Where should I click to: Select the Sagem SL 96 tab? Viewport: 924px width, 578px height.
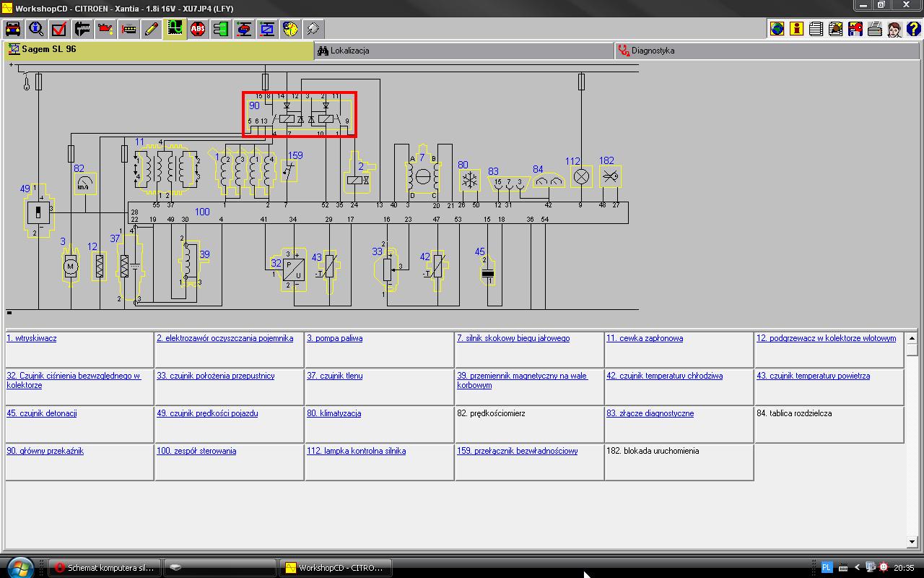(x=48, y=49)
